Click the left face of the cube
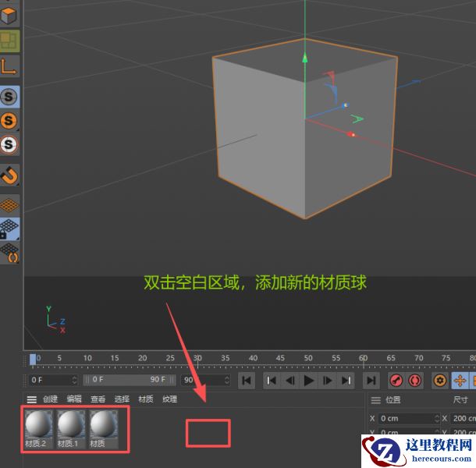This screenshot has height=468, width=476. tap(260, 135)
